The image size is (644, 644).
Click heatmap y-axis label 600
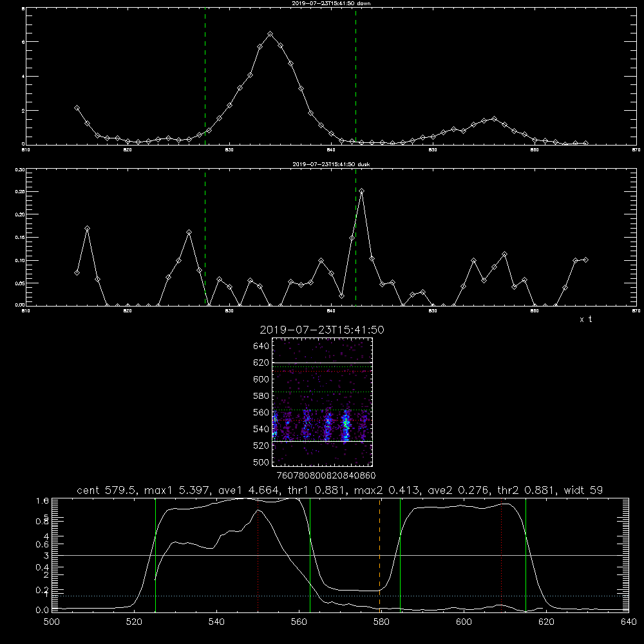pos(261,379)
